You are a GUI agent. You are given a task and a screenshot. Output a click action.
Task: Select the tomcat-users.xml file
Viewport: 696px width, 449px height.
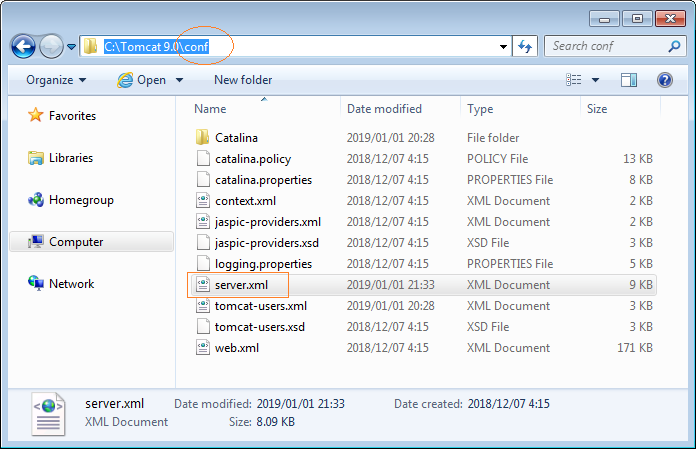click(x=261, y=306)
